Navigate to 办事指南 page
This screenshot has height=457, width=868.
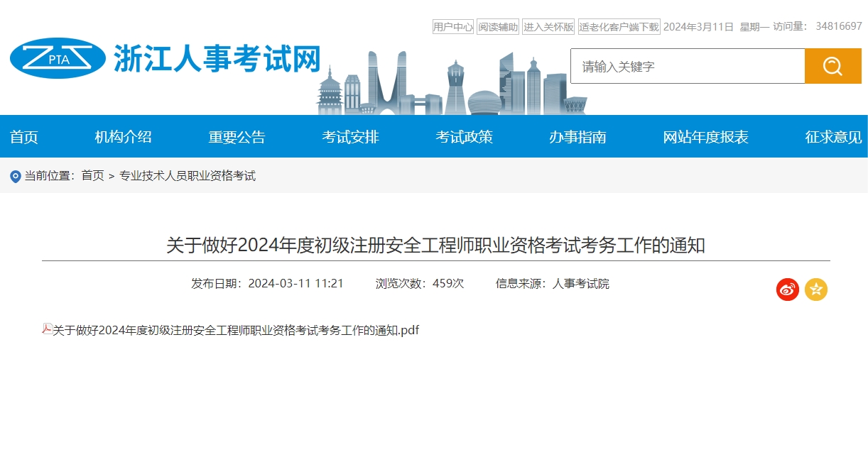[577, 137]
